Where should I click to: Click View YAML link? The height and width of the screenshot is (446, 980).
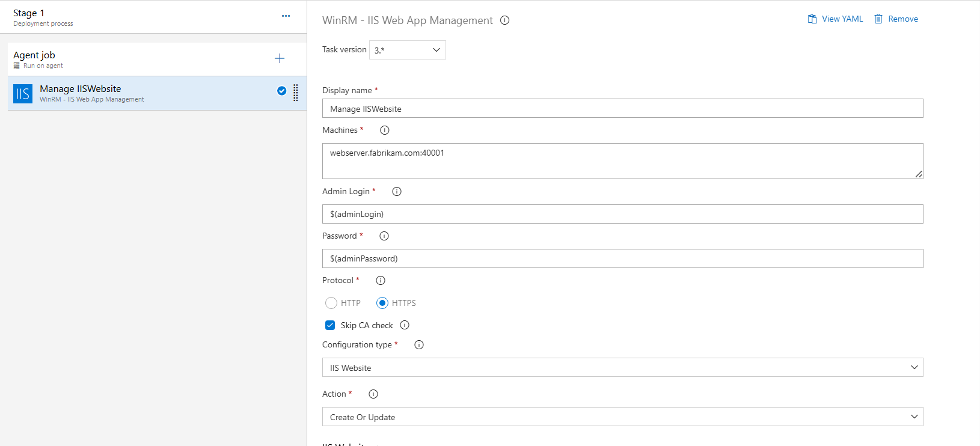842,19
